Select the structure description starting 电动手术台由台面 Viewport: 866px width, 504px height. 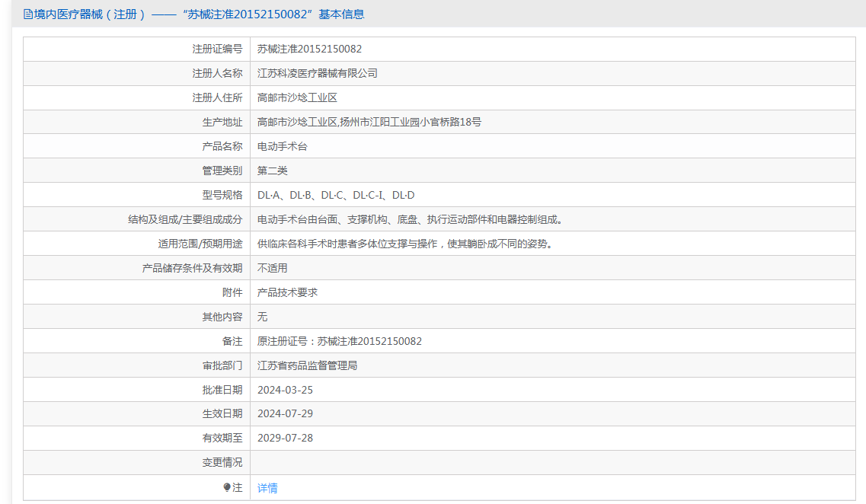(x=411, y=219)
